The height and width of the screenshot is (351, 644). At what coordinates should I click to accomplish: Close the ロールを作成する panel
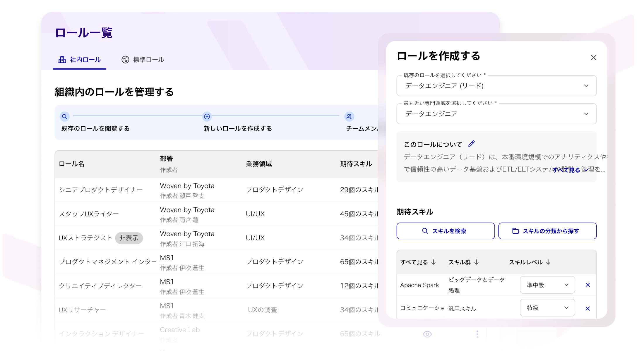click(593, 58)
